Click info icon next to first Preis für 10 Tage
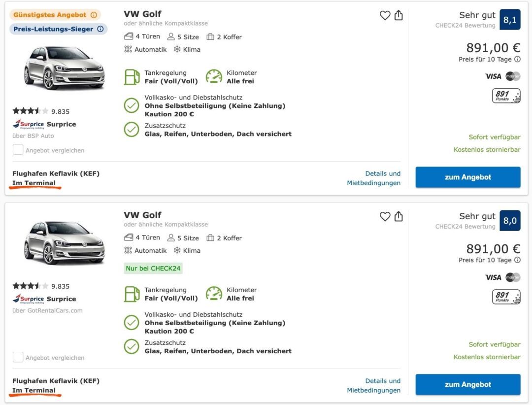 [x=517, y=60]
